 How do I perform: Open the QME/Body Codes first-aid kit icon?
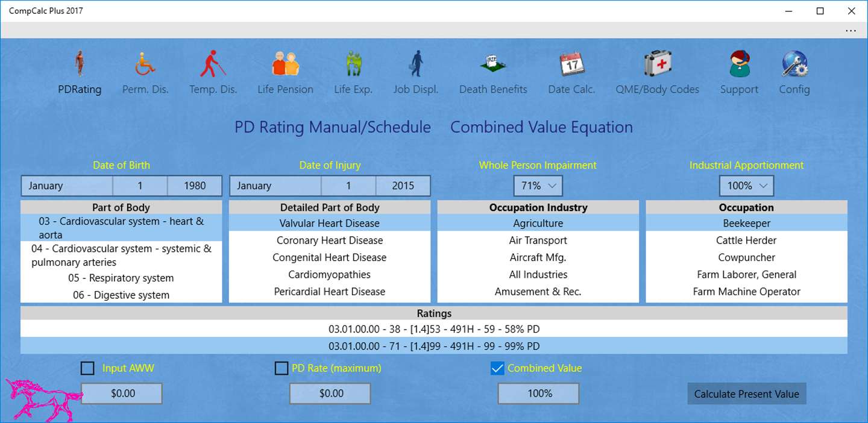tap(658, 64)
